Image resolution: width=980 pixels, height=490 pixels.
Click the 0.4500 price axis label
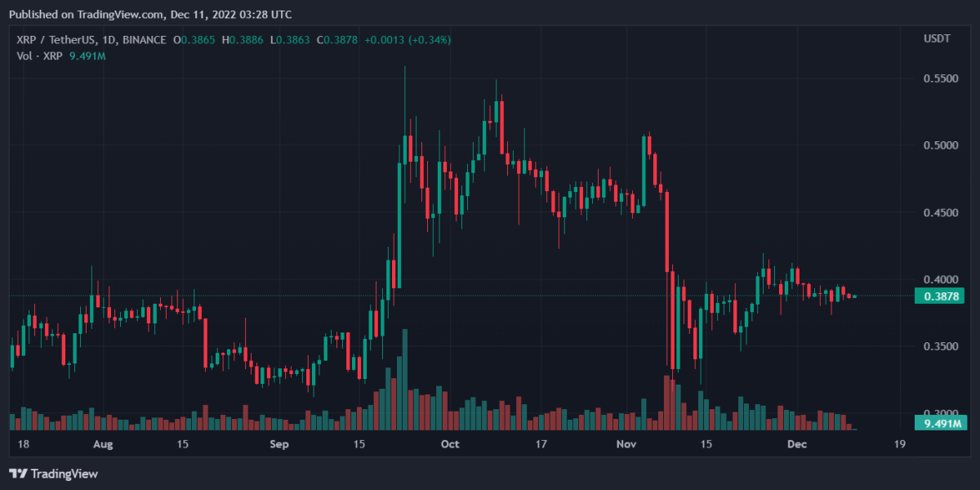(x=939, y=213)
